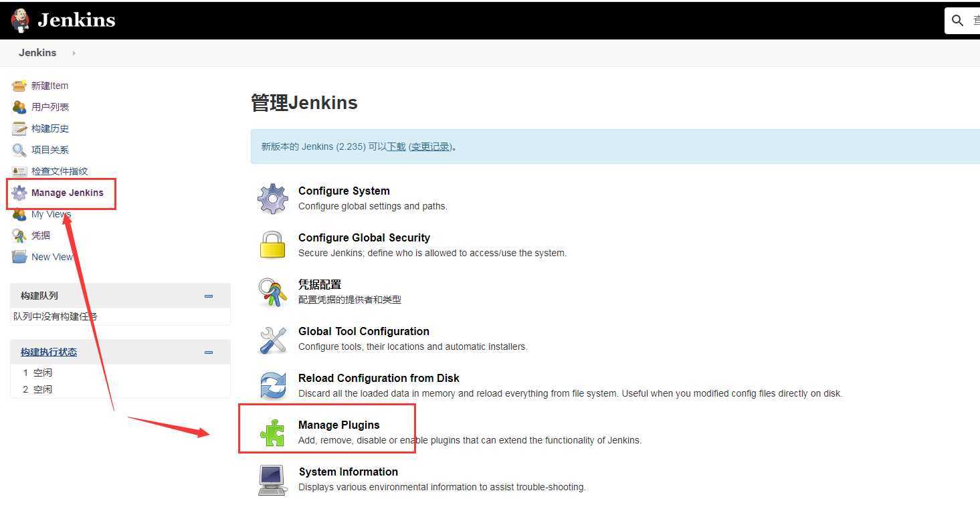The image size is (980, 509).
Task: Click the Manage Jenkins gear icon in sidebar
Action: click(19, 193)
